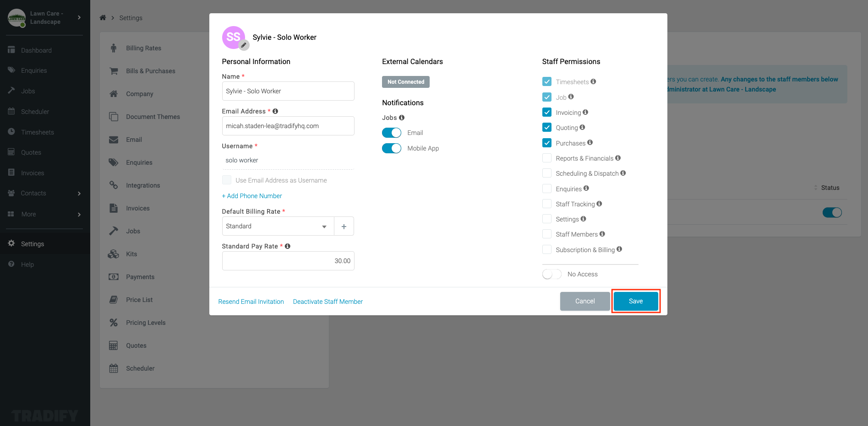The width and height of the screenshot is (868, 426).
Task: Turn off Mobile App notifications
Action: pyautogui.click(x=391, y=148)
